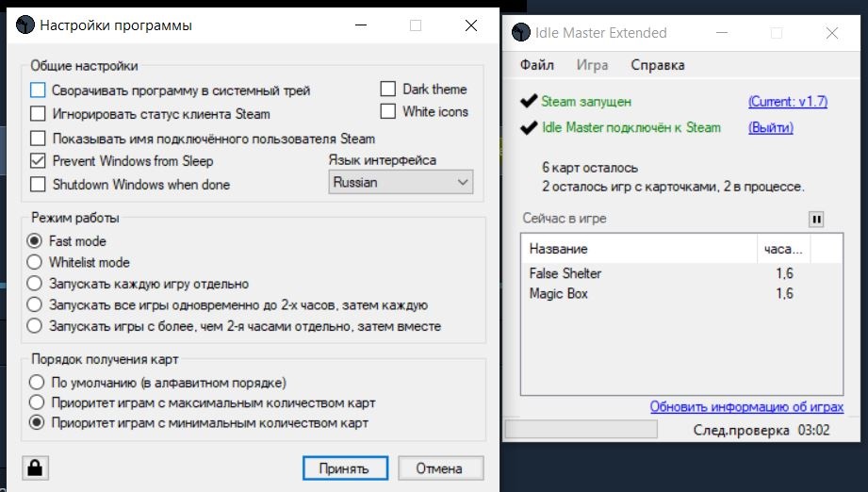Click the Idle Master Extended title icon
The image size is (868, 492).
tap(521, 32)
